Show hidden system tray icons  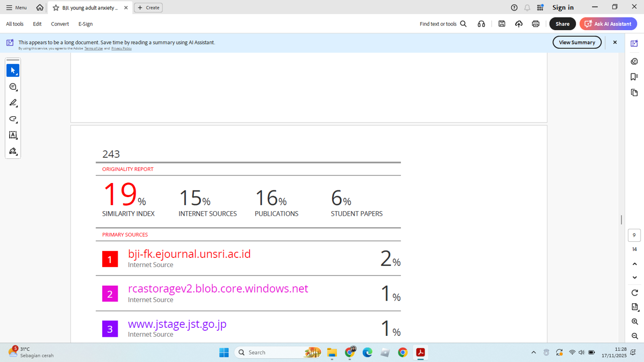click(x=533, y=352)
